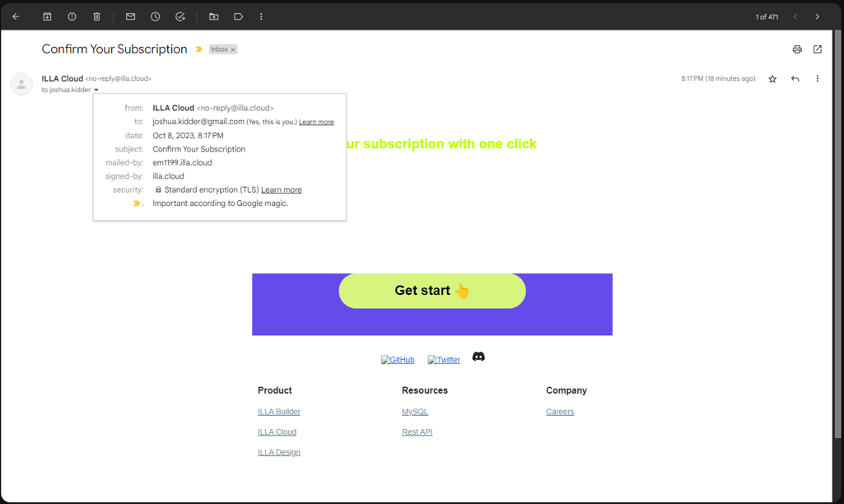Open the ILLA Builder link
844x504 pixels.
(x=278, y=411)
